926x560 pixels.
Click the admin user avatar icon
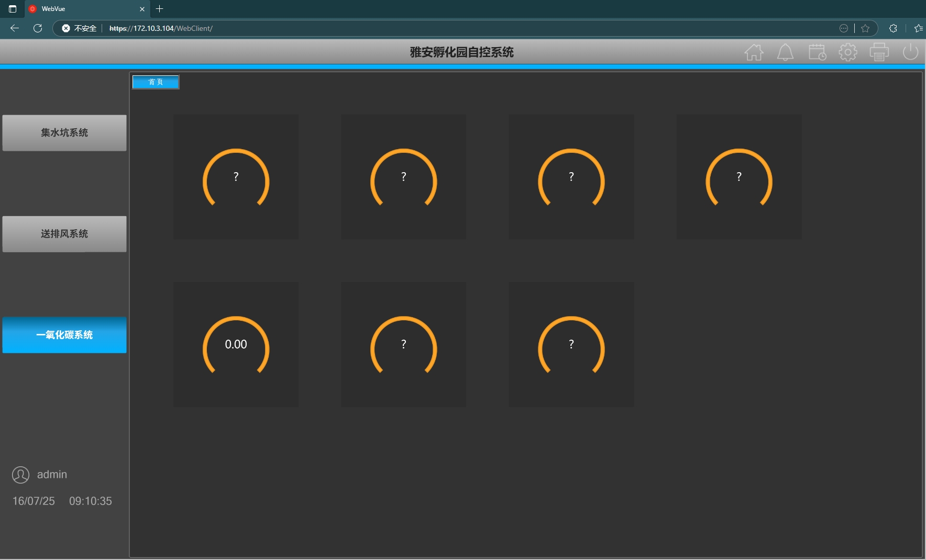(x=21, y=475)
